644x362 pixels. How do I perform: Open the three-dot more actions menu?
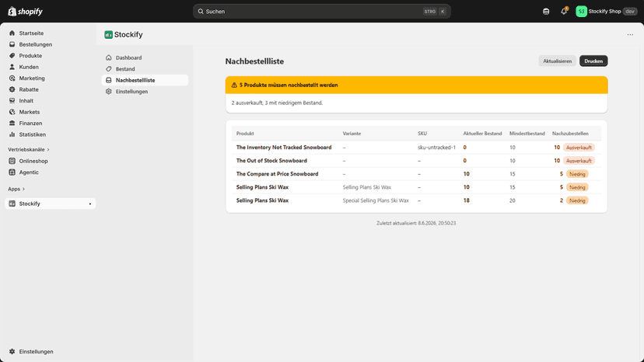pos(630,35)
